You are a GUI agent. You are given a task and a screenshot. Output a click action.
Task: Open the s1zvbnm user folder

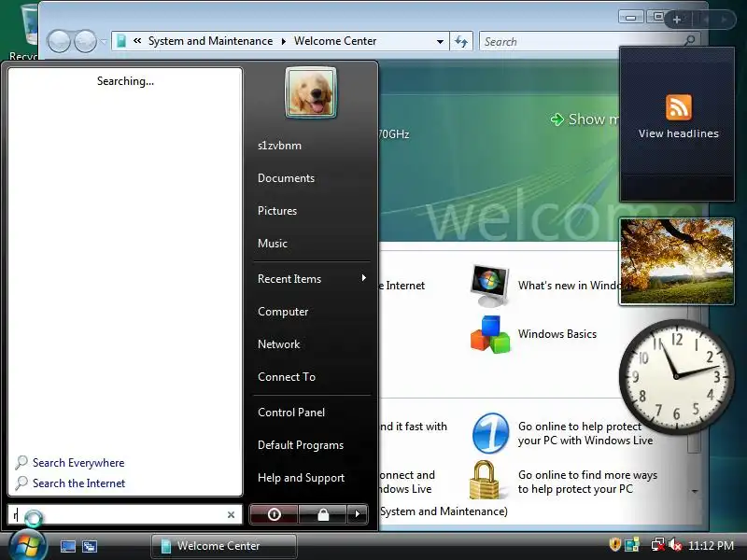coord(279,146)
